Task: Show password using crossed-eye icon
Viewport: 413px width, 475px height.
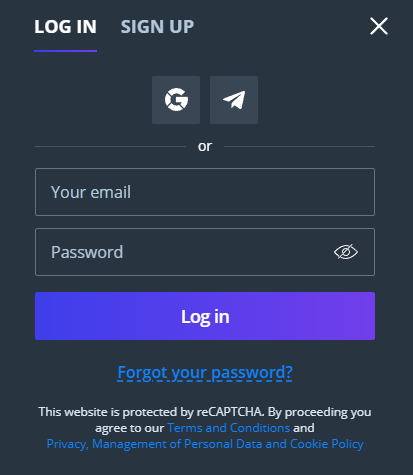Action: coord(346,252)
